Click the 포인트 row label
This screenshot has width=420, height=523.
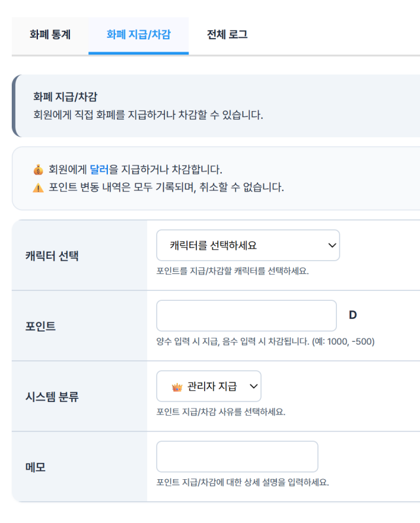(41, 326)
